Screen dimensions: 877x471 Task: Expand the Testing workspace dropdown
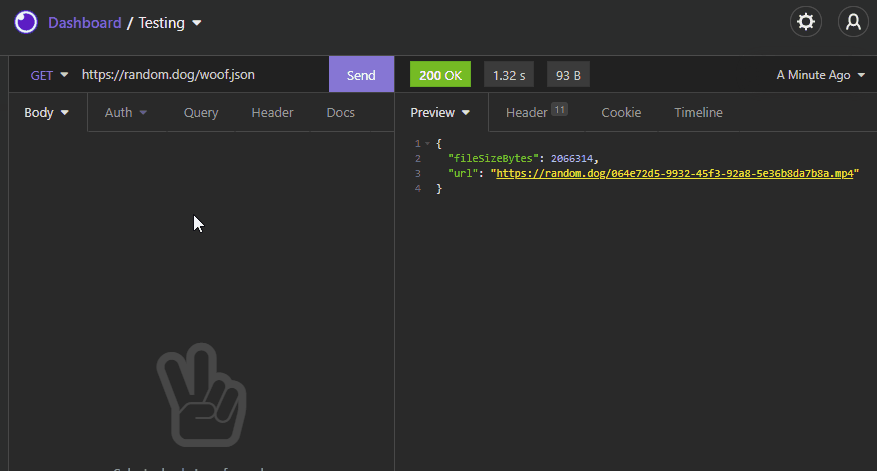tap(170, 23)
